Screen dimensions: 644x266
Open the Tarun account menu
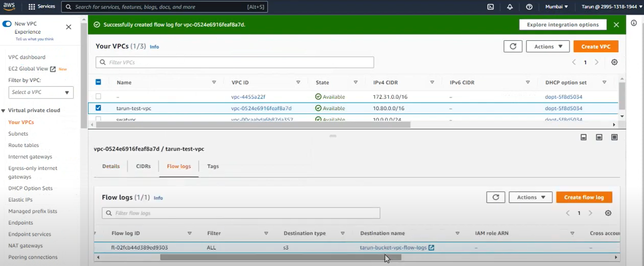click(x=612, y=6)
